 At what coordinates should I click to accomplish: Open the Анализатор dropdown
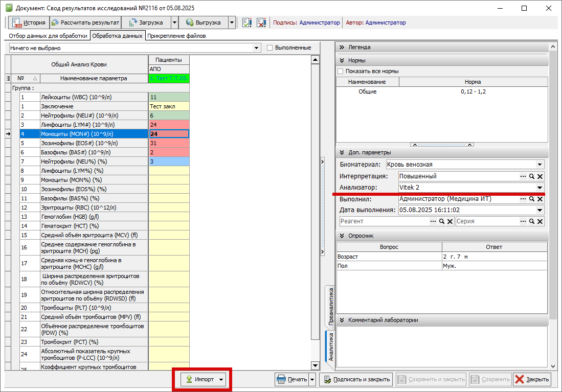point(539,188)
